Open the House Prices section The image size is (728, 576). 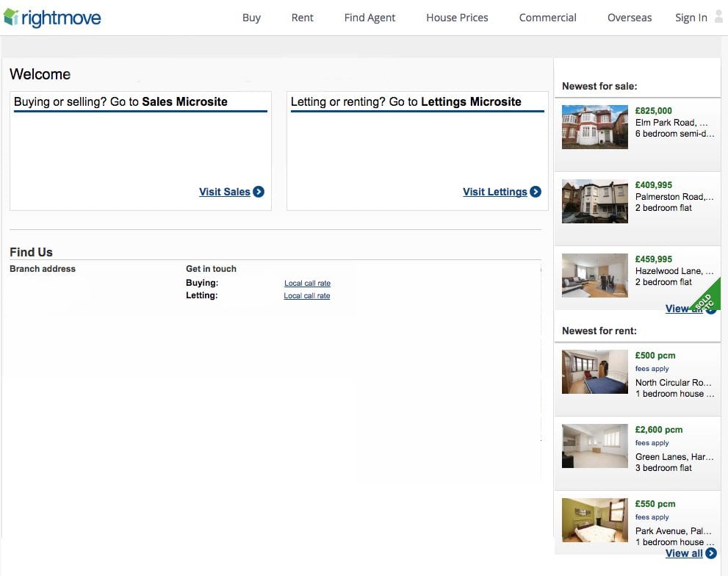[457, 17]
